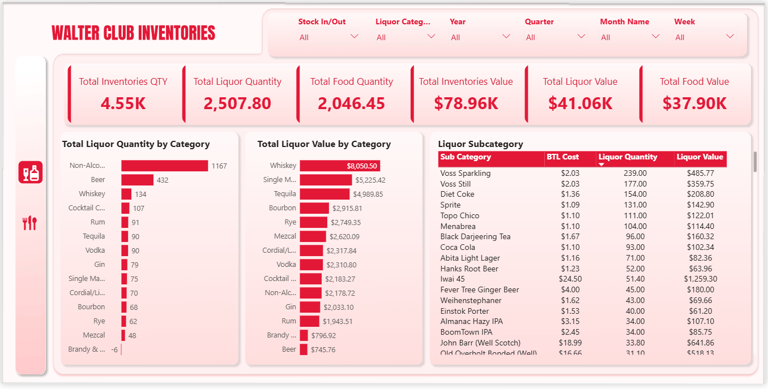
Task: Select the Rye quantity bar 62
Action: 124,321
